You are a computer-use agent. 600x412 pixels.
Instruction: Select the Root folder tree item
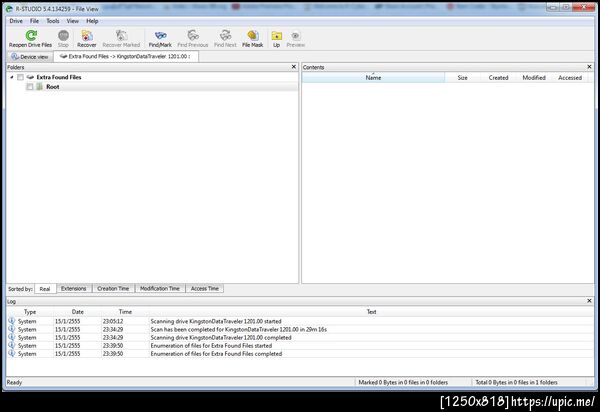click(53, 87)
